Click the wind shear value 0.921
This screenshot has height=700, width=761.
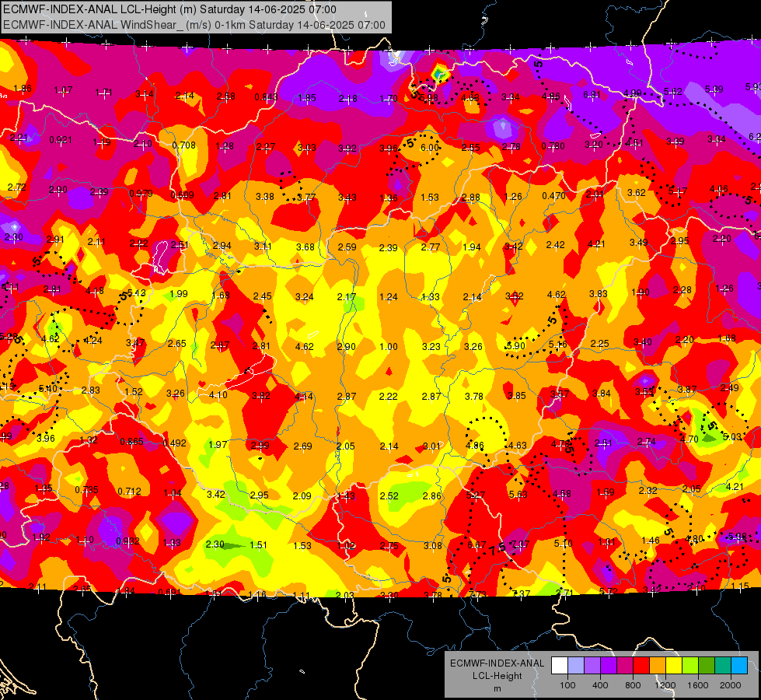(61, 140)
